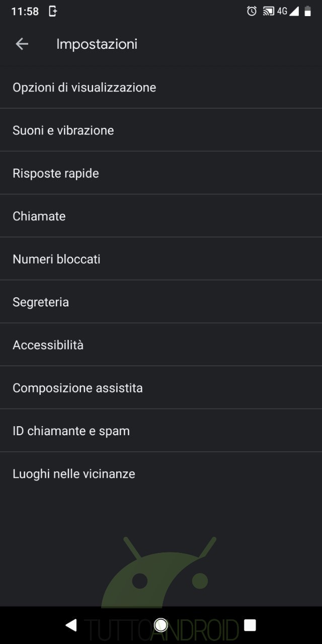Viewport: 322px width, 644px height.
Task: Open Segreteria settings
Action: (41, 302)
